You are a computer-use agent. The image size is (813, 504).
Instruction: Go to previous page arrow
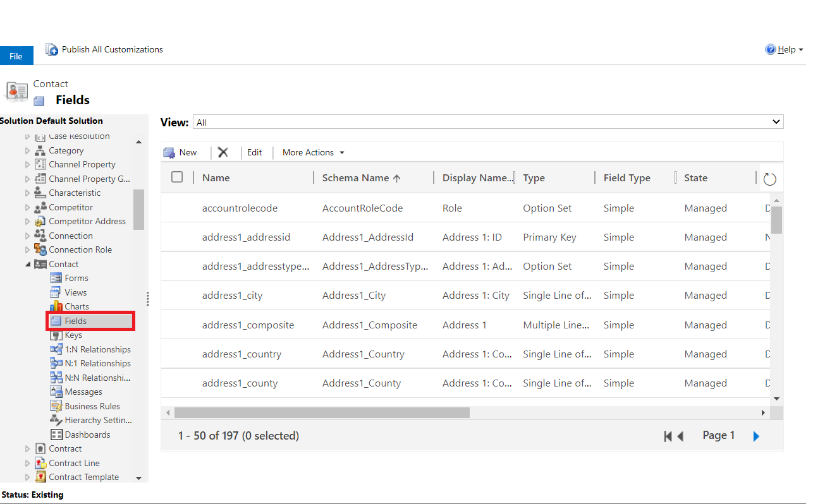[680, 436]
